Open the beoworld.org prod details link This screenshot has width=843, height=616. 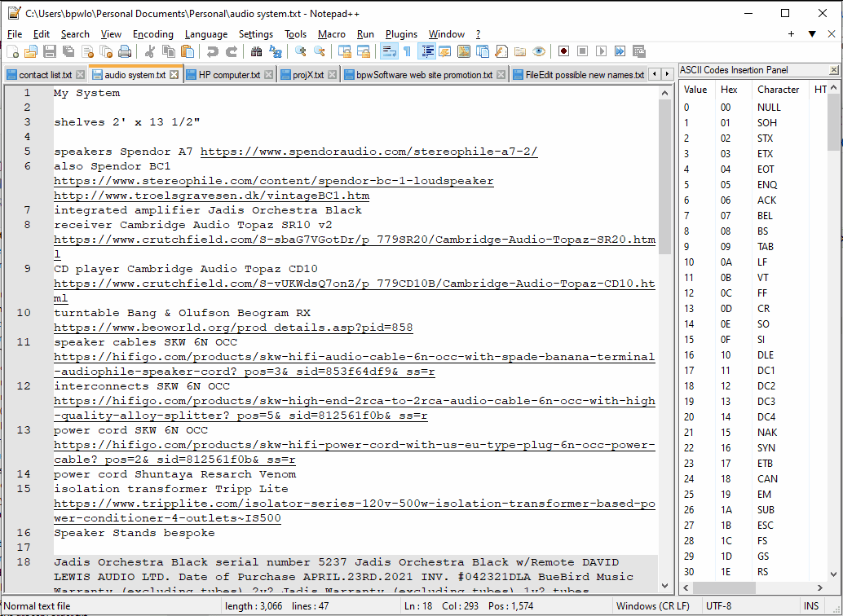233,328
